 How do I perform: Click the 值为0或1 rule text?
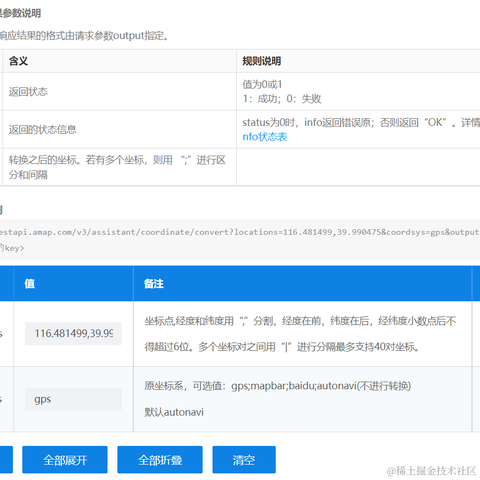click(x=262, y=84)
